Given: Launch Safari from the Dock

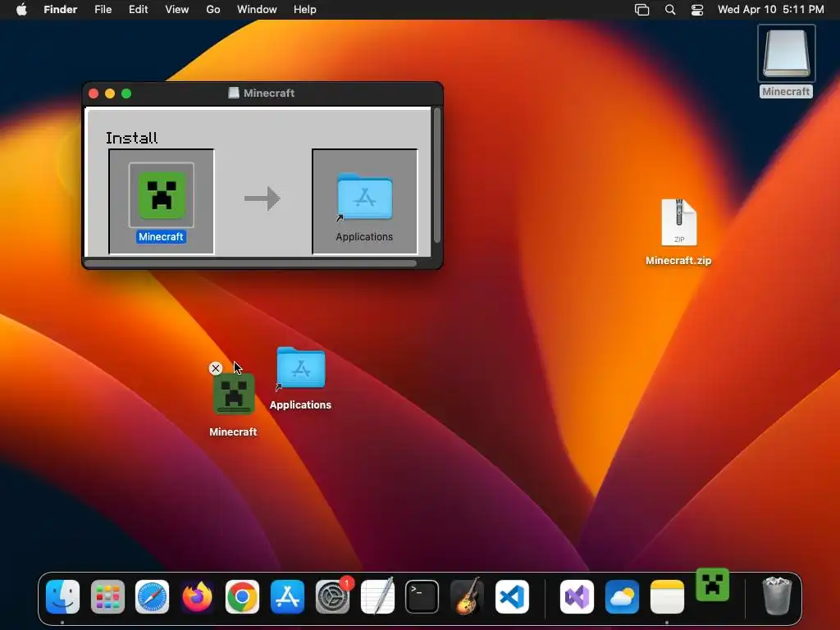Looking at the screenshot, I should pyautogui.click(x=152, y=597).
